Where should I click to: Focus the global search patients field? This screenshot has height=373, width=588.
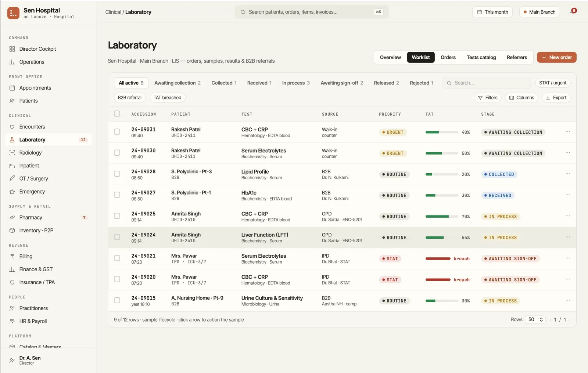(x=312, y=12)
